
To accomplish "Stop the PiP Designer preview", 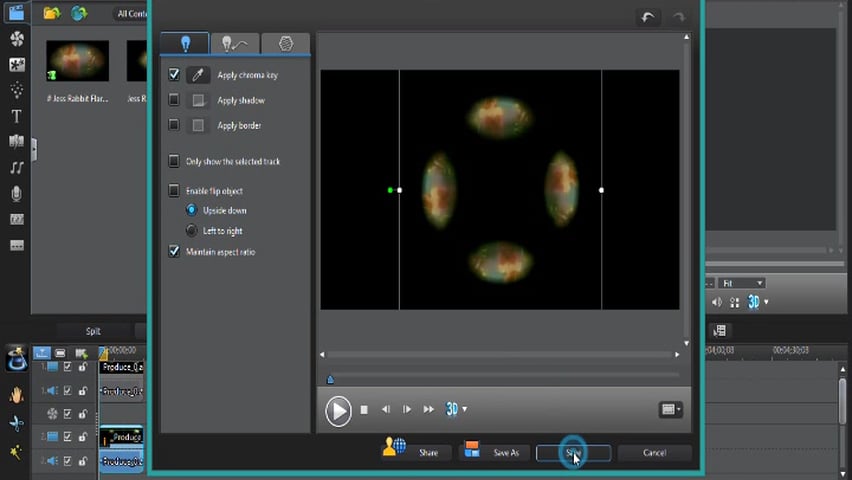I will click(x=364, y=409).
